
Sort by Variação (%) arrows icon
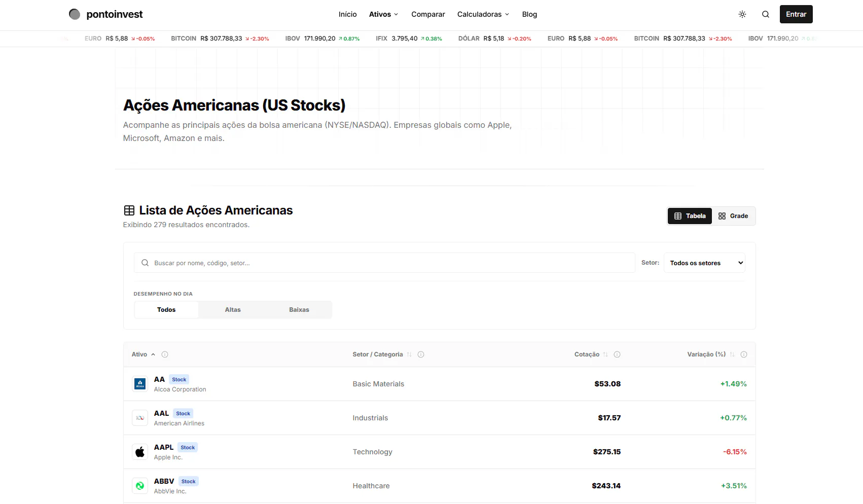(732, 354)
